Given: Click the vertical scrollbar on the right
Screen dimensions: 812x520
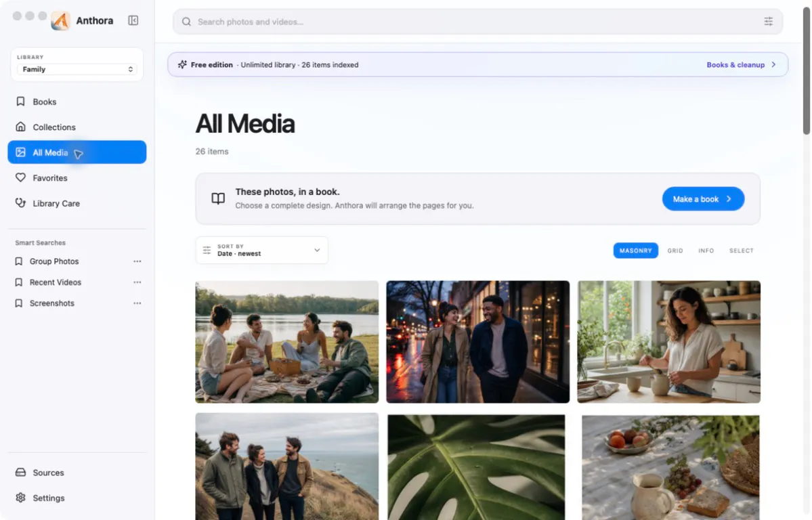Looking at the screenshot, I should pos(807,71).
